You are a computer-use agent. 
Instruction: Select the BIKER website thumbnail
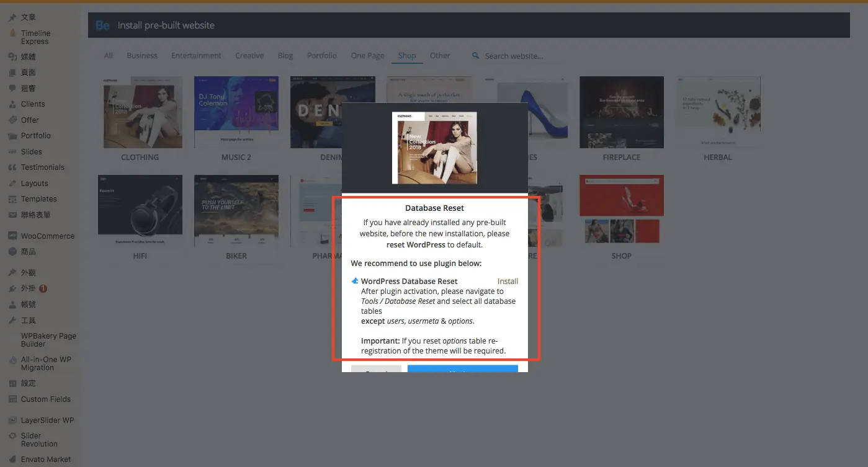236,211
